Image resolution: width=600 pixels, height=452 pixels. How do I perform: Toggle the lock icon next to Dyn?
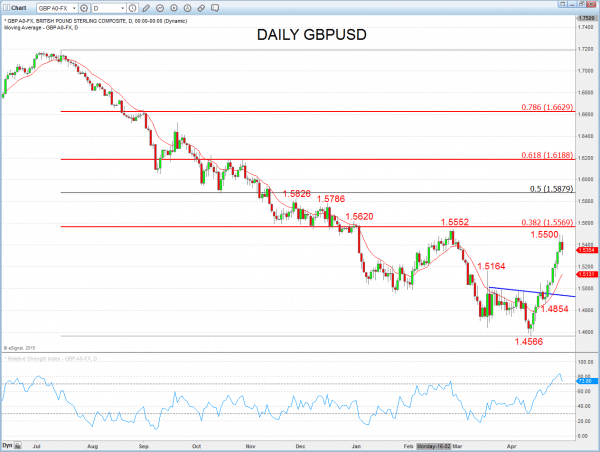pyautogui.click(x=18, y=445)
